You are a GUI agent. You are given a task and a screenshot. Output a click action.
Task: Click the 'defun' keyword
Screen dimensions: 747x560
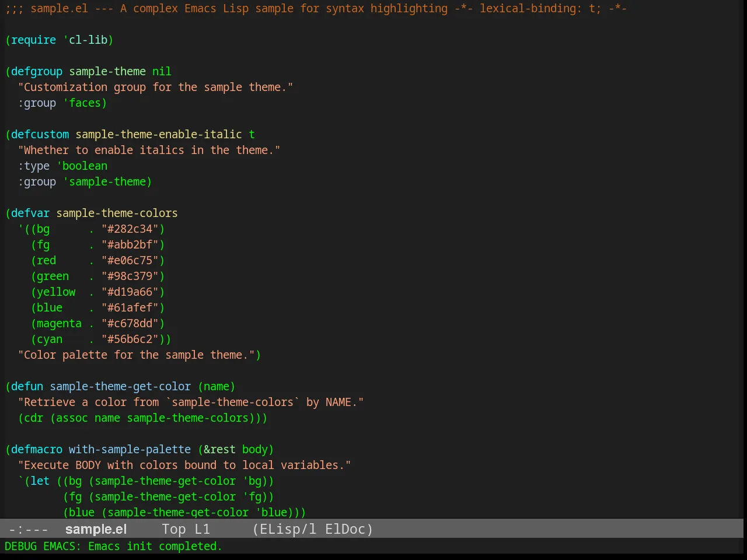(27, 386)
